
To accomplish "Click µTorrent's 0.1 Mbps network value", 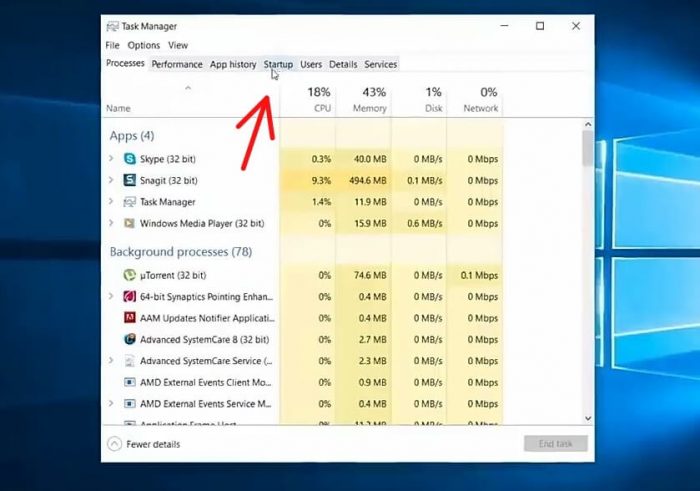I will coord(479,275).
